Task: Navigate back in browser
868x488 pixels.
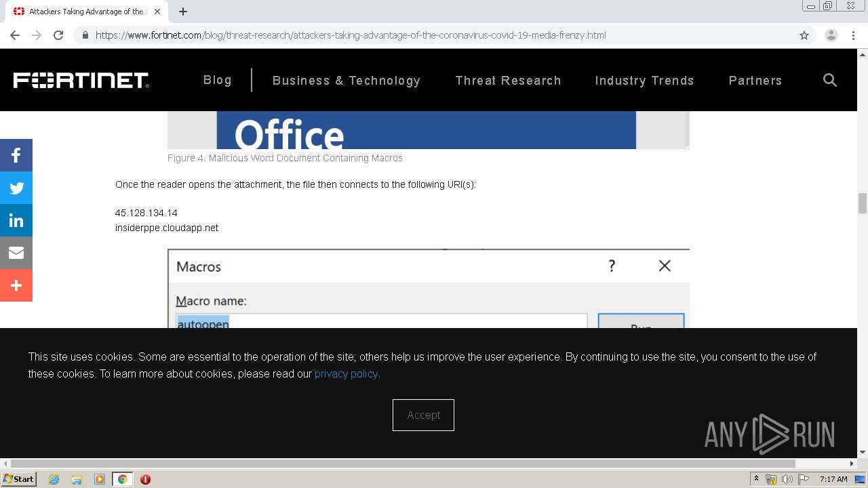Action: point(15,35)
